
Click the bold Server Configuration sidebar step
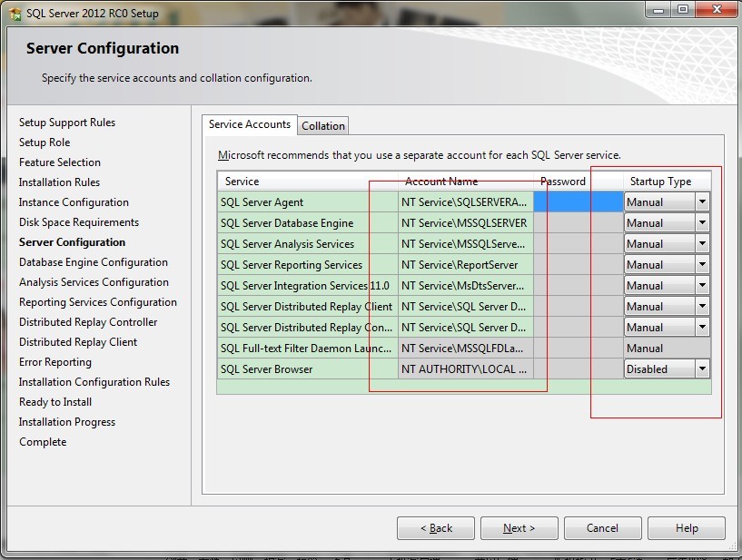pos(72,242)
